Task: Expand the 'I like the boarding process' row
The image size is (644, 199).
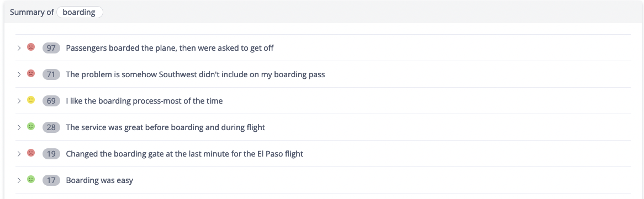Action: click(19, 101)
